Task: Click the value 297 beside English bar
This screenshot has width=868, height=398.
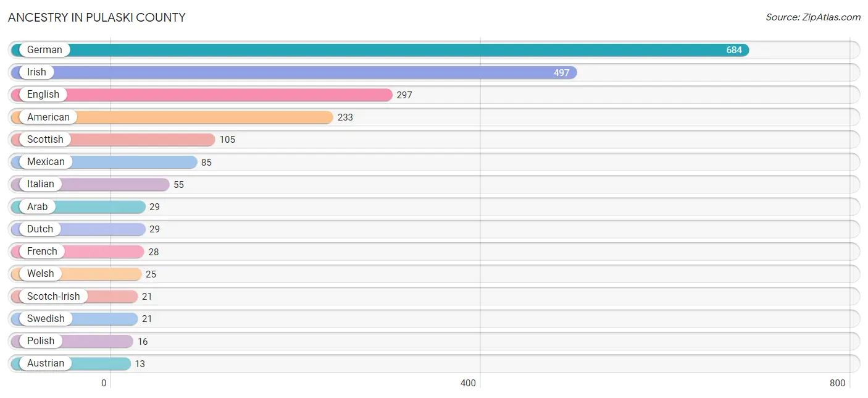Action: click(x=404, y=95)
